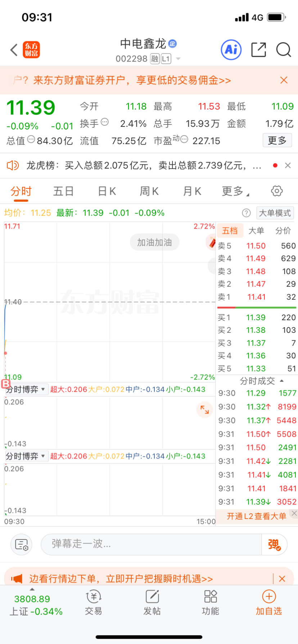Expand stock code 002298 dropdown arrow
The width and height of the screenshot is (298, 644).
tap(178, 59)
